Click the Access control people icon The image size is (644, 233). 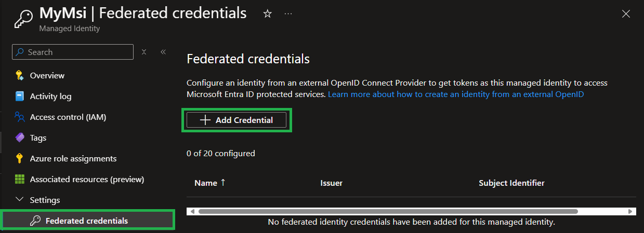pos(20,117)
